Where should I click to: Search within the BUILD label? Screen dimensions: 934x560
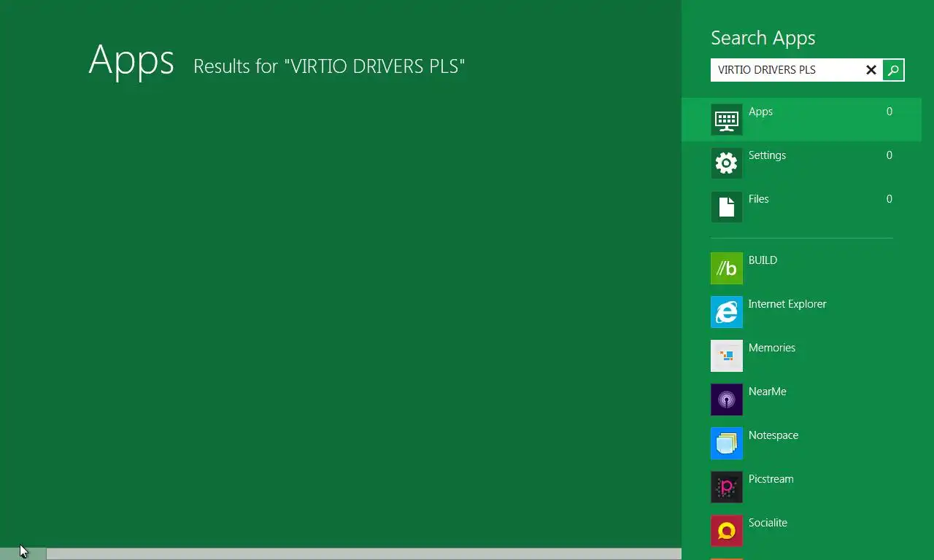tap(763, 260)
